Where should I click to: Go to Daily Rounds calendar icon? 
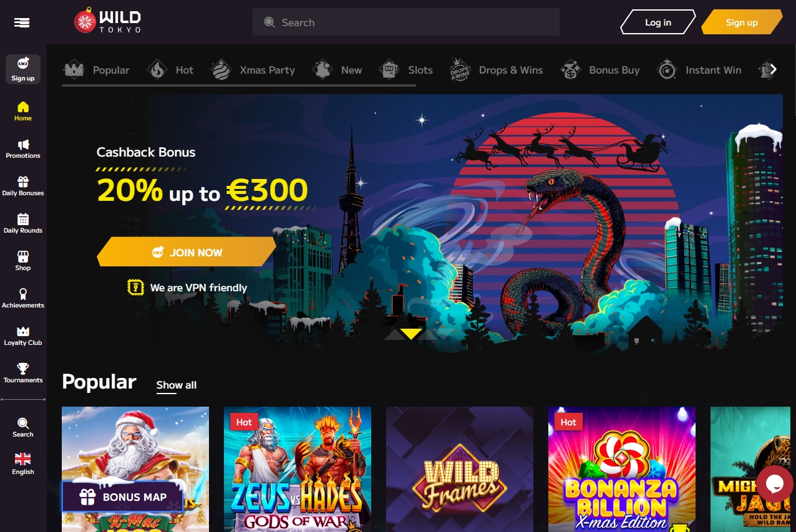click(23, 219)
